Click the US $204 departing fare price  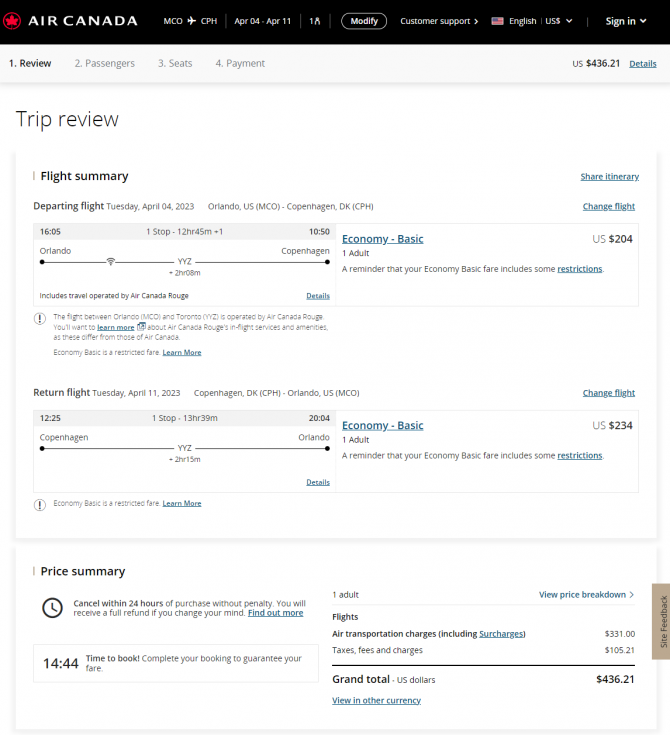(612, 239)
